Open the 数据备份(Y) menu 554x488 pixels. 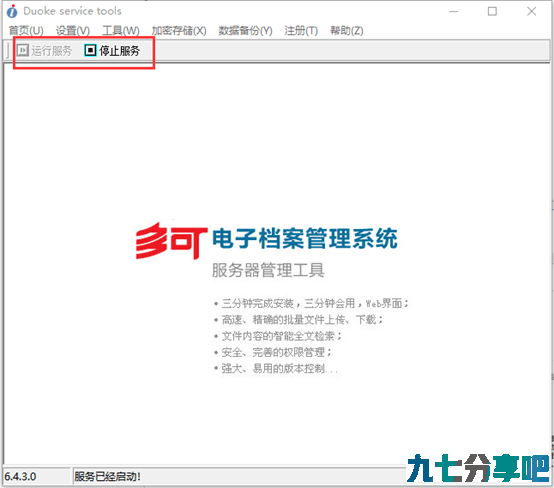[245, 31]
